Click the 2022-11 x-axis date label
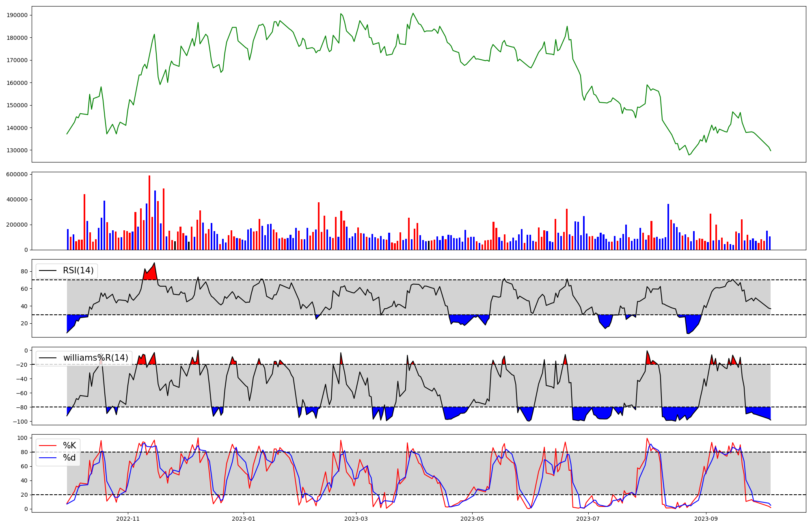The image size is (812, 528). pos(128,519)
